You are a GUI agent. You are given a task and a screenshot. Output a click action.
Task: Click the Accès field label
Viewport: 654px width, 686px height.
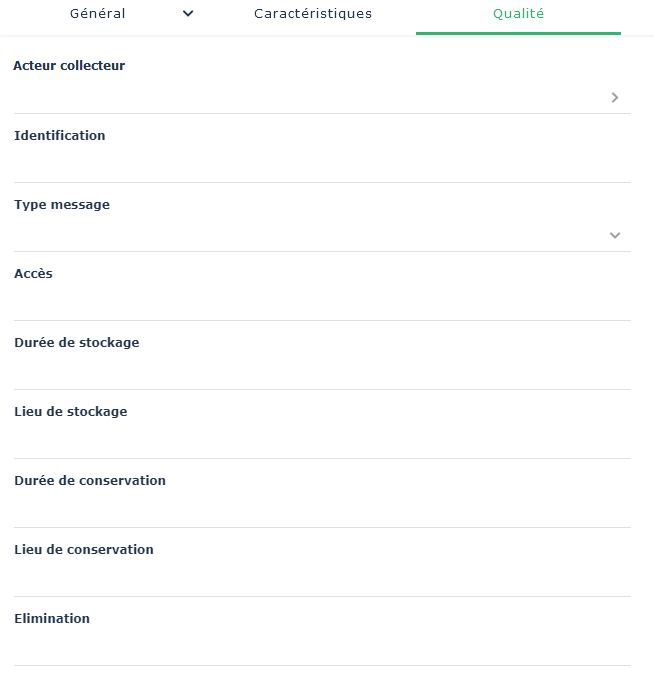[x=33, y=274]
